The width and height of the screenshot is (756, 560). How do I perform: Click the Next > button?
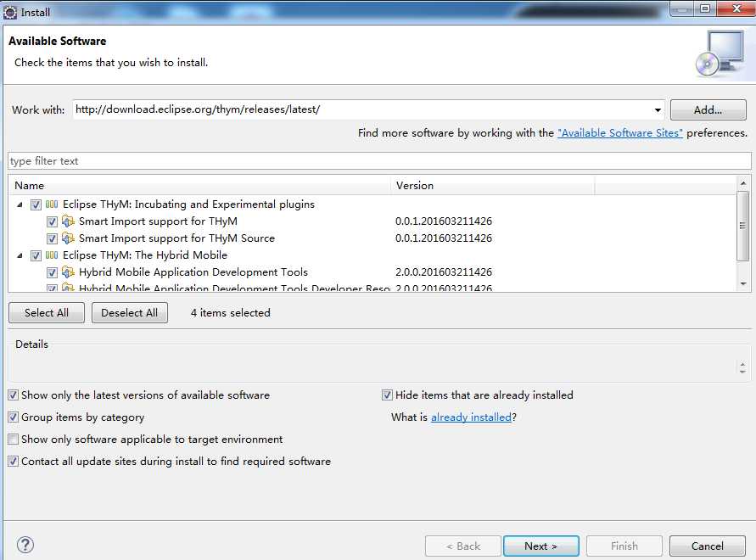[541, 546]
